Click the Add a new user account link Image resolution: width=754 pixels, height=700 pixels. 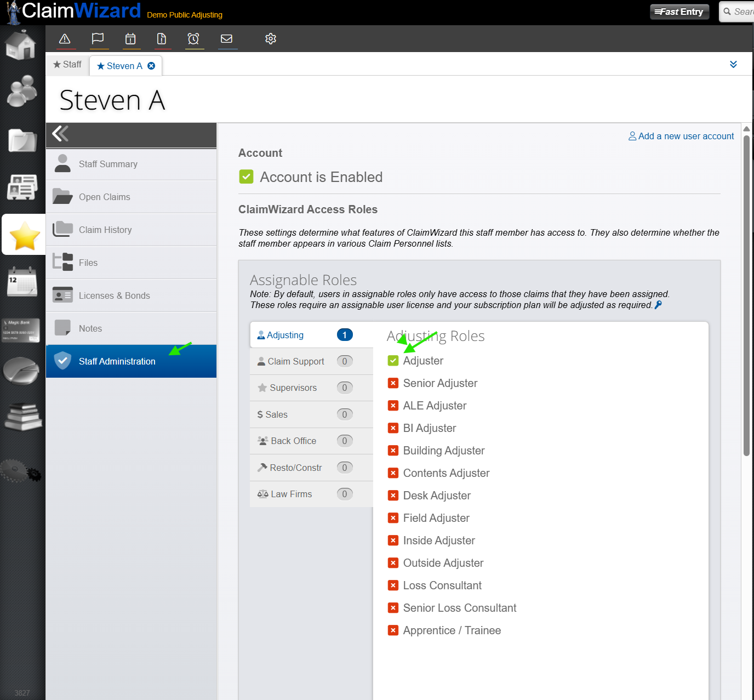tap(681, 136)
